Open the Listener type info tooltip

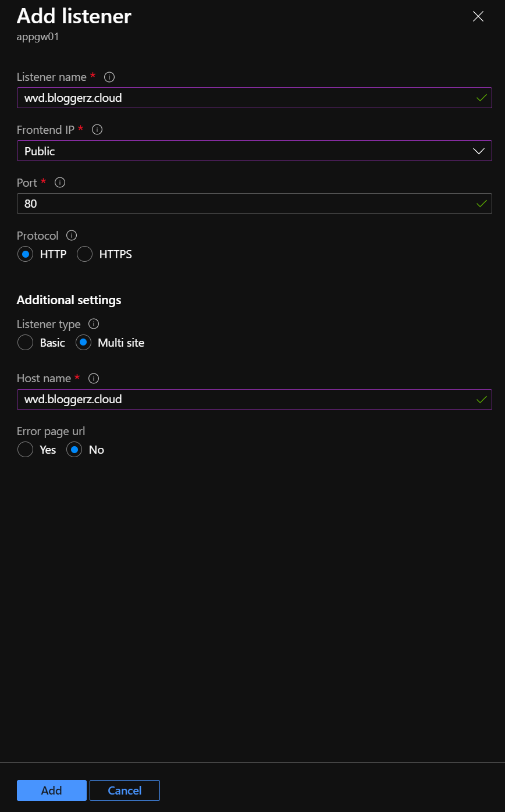tap(93, 324)
